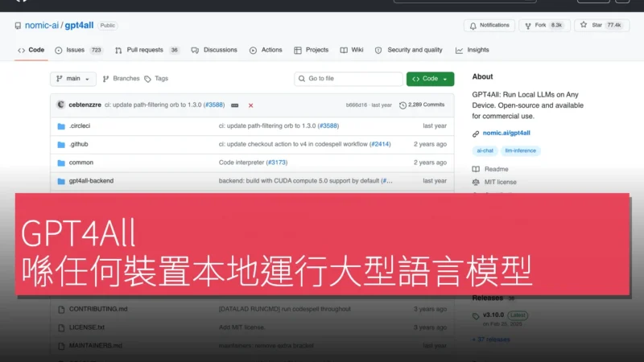Open commit hash b666d16
Image resolution: width=644 pixels, height=362 pixels.
357,105
